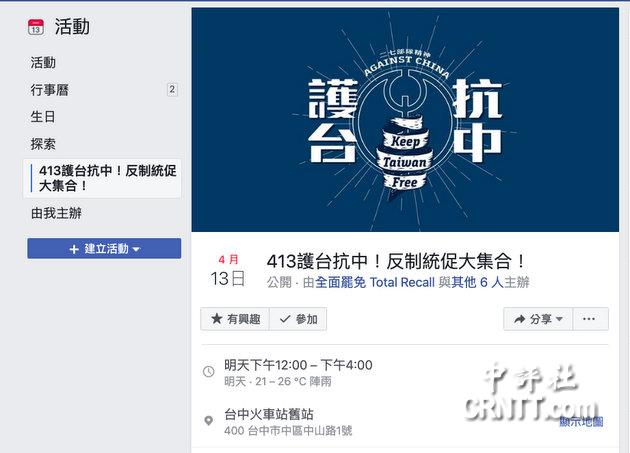The image size is (630, 453).
Task: Select 生日 in the sidebar
Action: (x=43, y=117)
